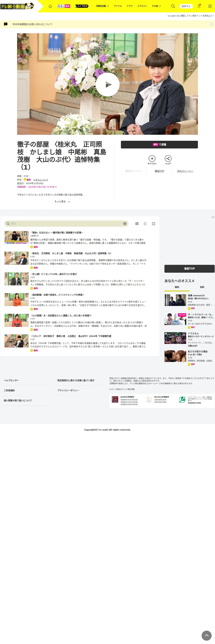Go to home via house icon
This screenshot has width=215, height=644.
coord(50,6)
